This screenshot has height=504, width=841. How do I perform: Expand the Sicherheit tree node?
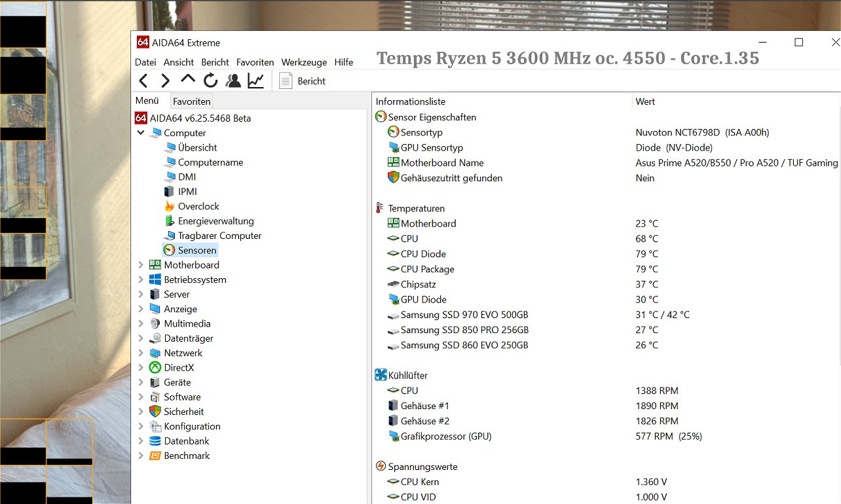point(141,412)
